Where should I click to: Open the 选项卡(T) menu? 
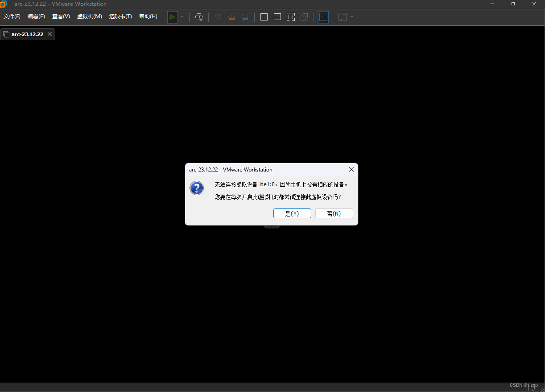120,16
